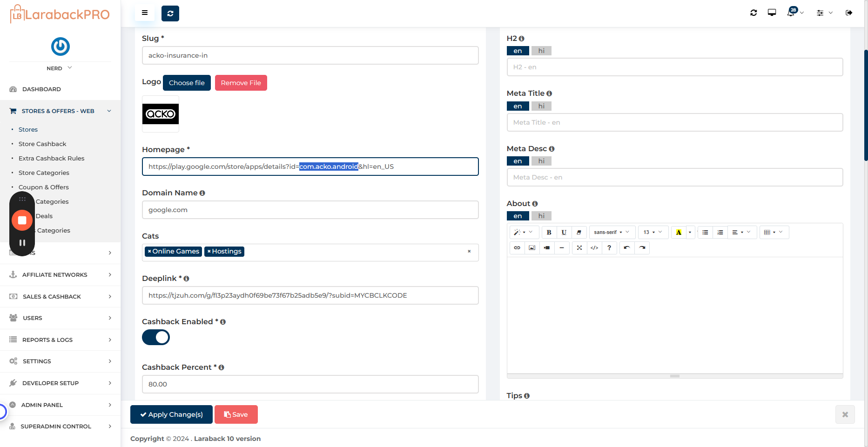The height and width of the screenshot is (447, 868).
Task: Collapse Stores & Offers - Web menu
Action: coord(61,111)
